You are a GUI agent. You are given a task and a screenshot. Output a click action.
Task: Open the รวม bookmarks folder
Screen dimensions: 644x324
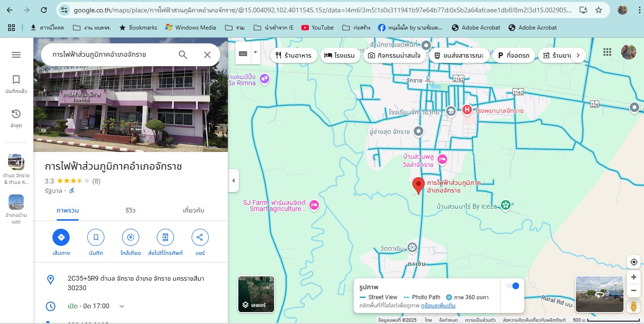[x=235, y=28]
